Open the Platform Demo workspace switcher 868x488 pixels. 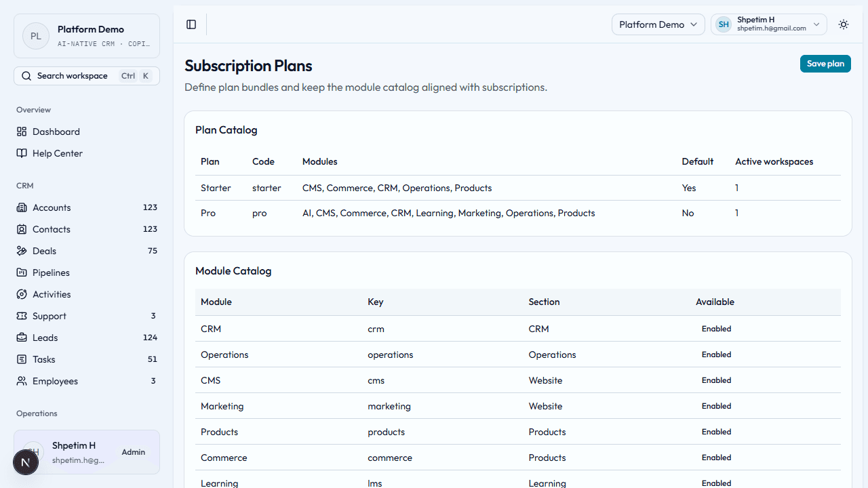click(x=658, y=24)
